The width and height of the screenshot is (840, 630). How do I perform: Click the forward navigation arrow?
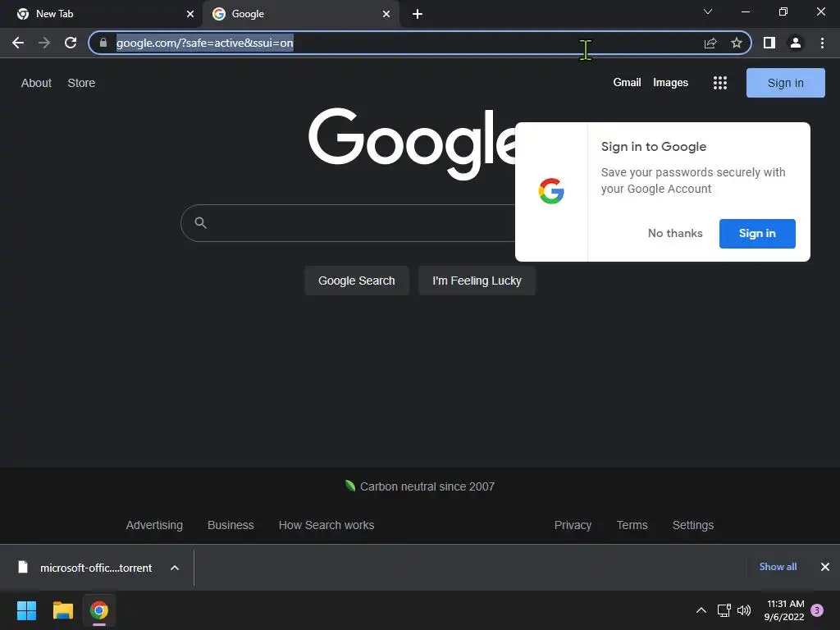click(44, 43)
